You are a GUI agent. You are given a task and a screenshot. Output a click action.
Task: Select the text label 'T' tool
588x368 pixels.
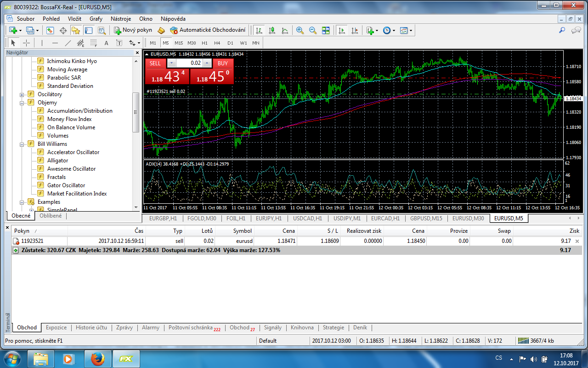tap(119, 43)
